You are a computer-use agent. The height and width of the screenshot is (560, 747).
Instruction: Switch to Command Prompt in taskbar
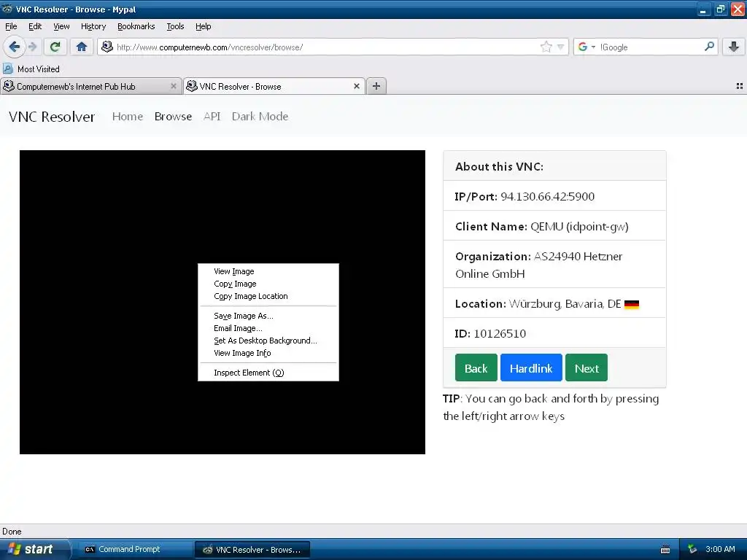point(136,550)
